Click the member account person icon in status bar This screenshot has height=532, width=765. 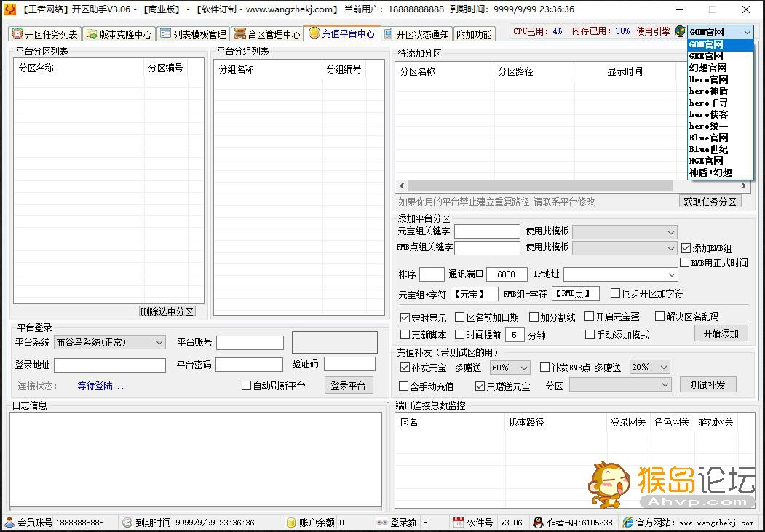9,523
